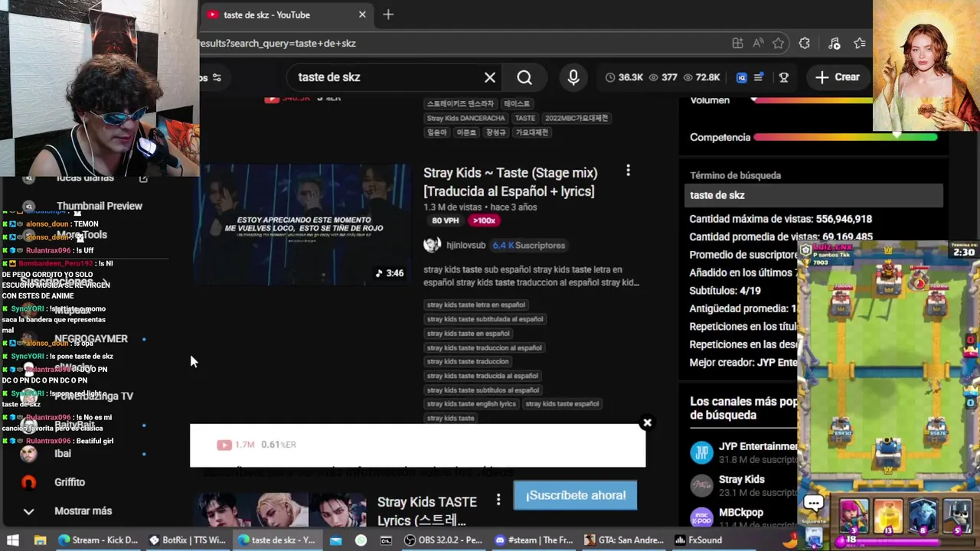The width and height of the screenshot is (980, 551).
Task: Click the Volumen gradient bar
Action: (812, 100)
